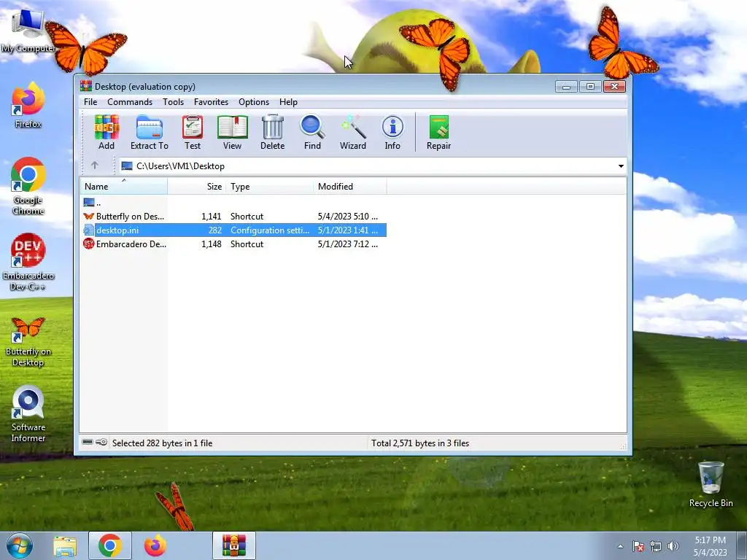This screenshot has height=560, width=747.
Task: Click the Find magnifier icon
Action: (x=312, y=133)
